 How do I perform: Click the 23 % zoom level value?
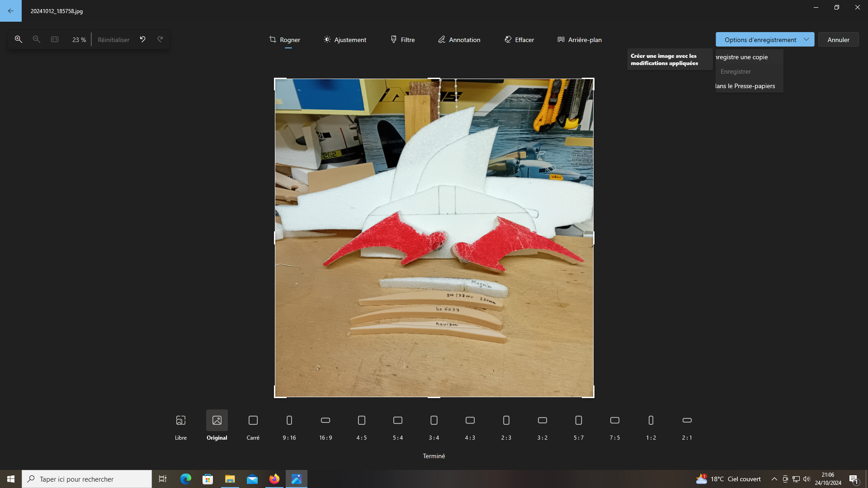(79, 40)
